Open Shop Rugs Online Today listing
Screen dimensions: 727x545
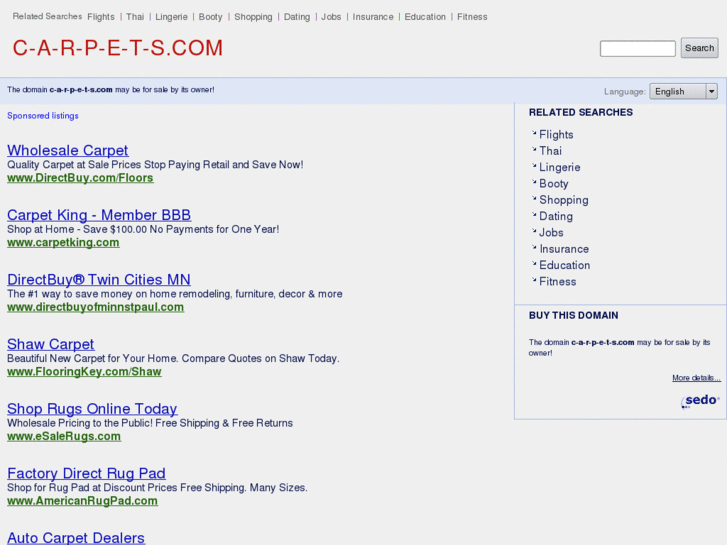(92, 409)
